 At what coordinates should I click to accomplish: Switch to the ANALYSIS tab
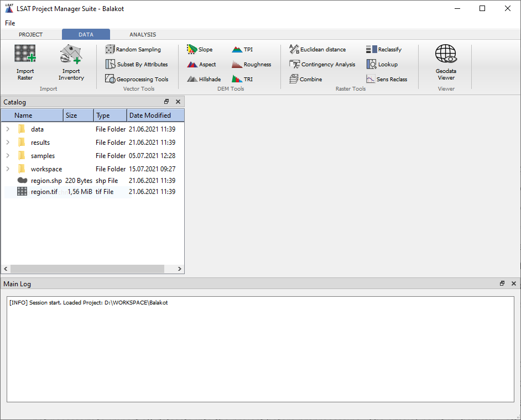coord(143,34)
